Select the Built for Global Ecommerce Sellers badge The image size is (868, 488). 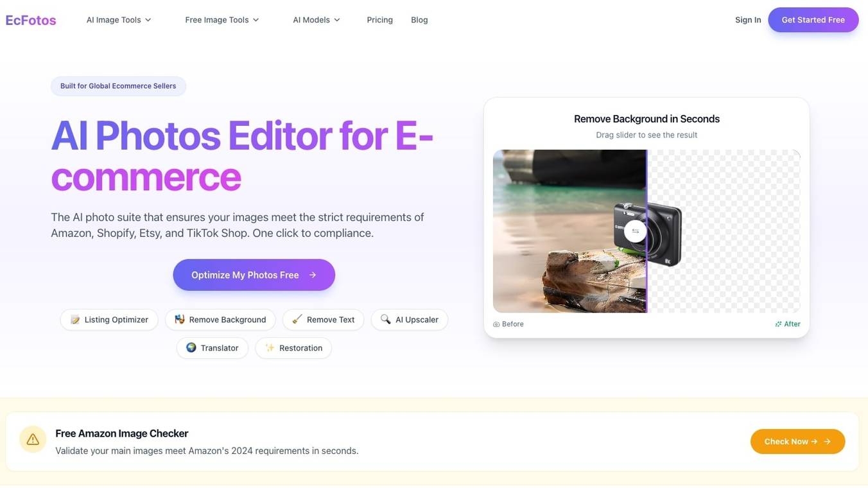118,85
